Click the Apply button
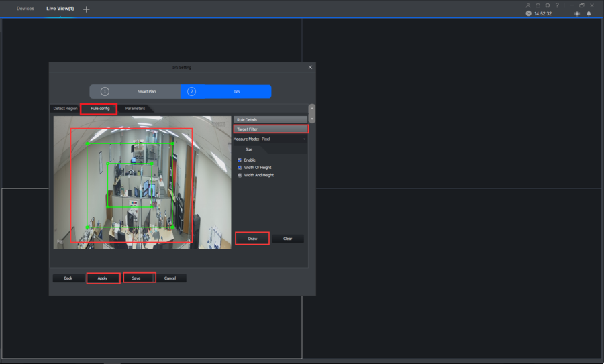This screenshot has height=364, width=604. tap(103, 278)
